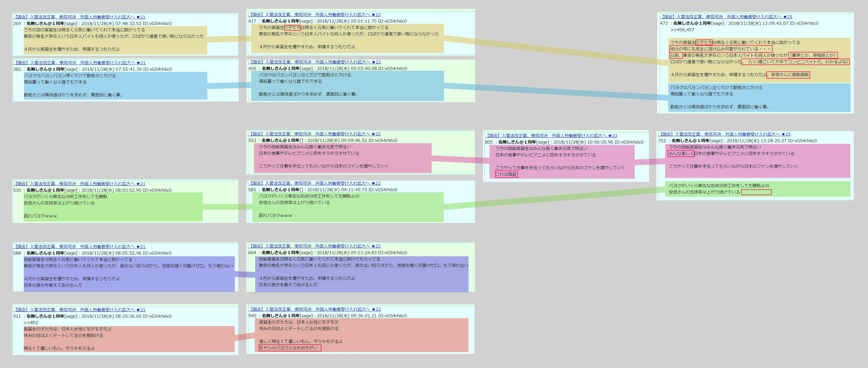The height and width of the screenshot is (368, 868).
Task: Open the ★21 thread title above post 911
Action: coord(80,310)
